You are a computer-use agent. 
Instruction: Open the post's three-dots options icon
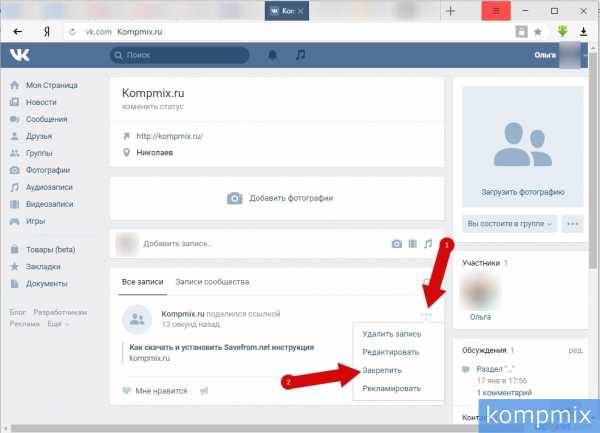tap(426, 314)
